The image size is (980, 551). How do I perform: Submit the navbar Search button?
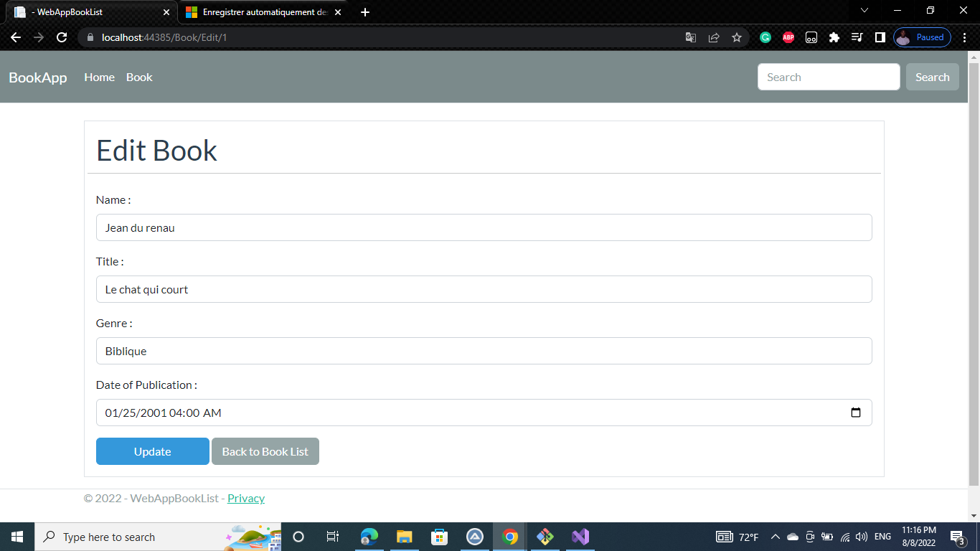[933, 77]
